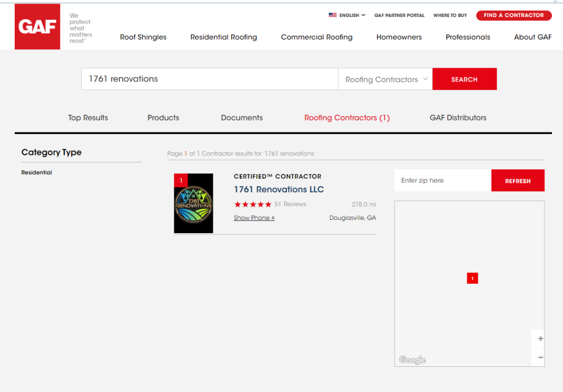Open Roof Shingles menu
Screen dimensions: 563x392
(x=143, y=37)
